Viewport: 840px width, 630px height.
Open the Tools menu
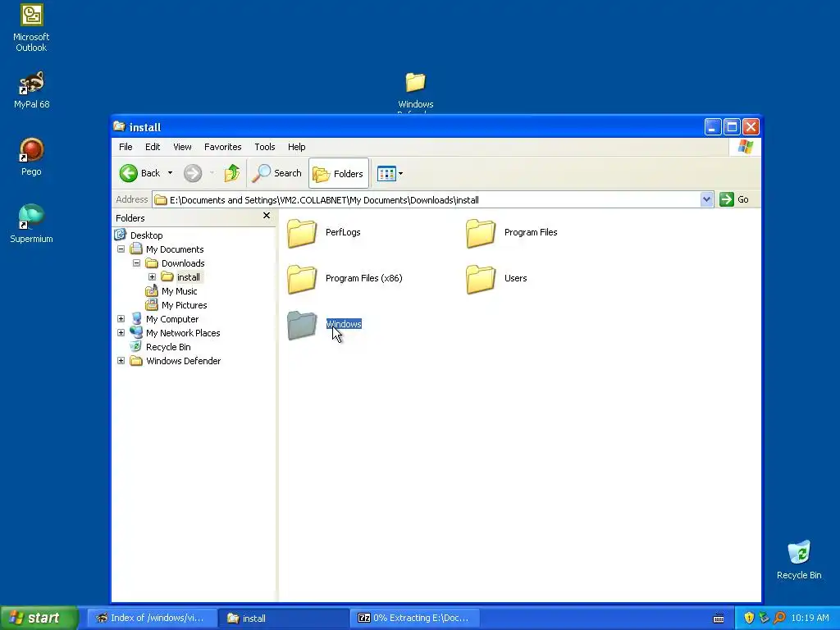(x=265, y=147)
